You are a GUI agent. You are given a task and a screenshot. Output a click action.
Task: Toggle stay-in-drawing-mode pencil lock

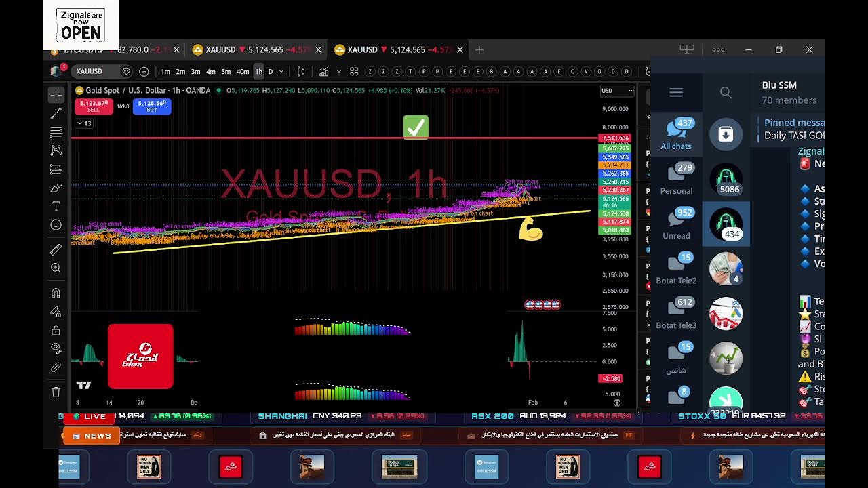[56, 312]
